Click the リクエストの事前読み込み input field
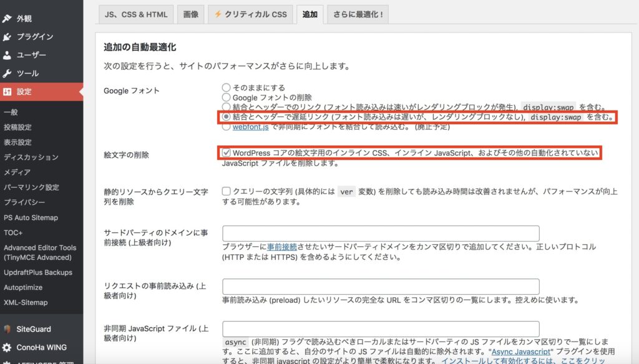 click(381, 287)
